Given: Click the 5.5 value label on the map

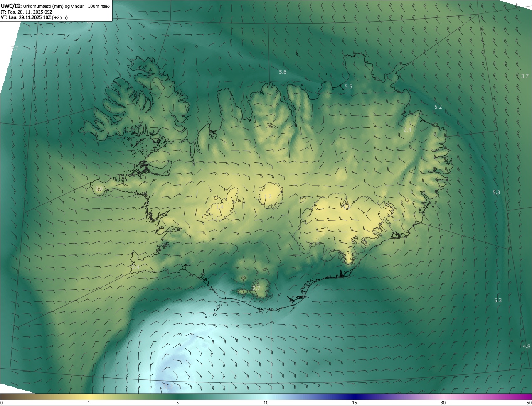Looking at the screenshot, I should [348, 87].
